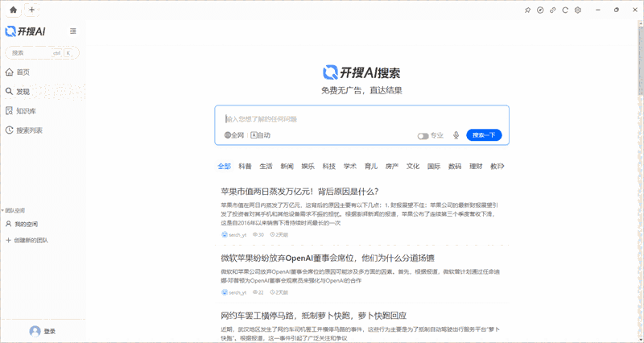This screenshot has height=343, width=644.
Task: Pin the window with pushpin icon
Action: tap(528, 10)
